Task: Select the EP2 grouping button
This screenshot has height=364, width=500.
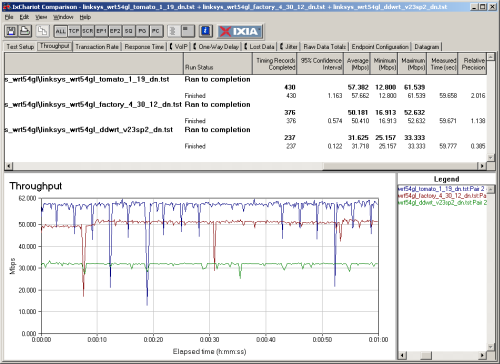Action: coord(115,31)
